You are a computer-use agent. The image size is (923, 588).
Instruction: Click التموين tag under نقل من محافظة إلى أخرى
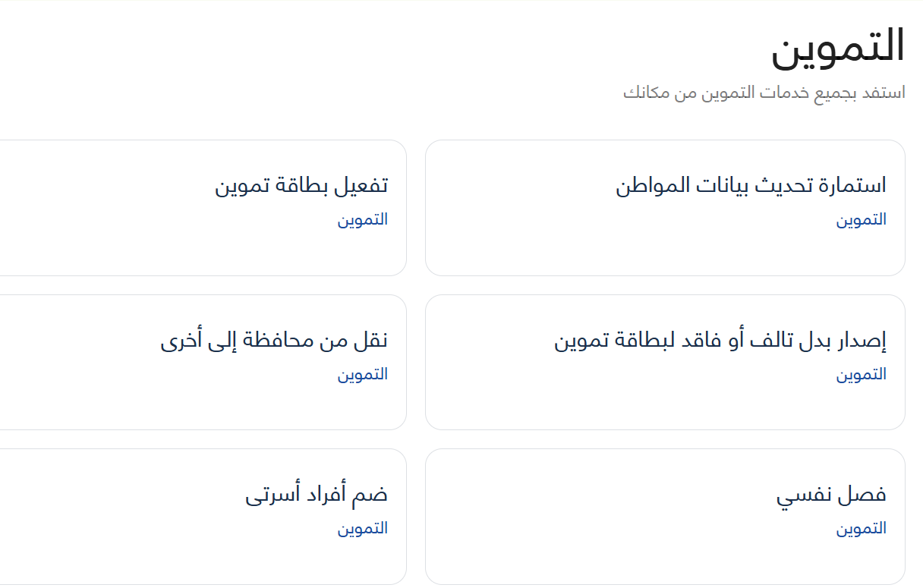[x=363, y=375]
